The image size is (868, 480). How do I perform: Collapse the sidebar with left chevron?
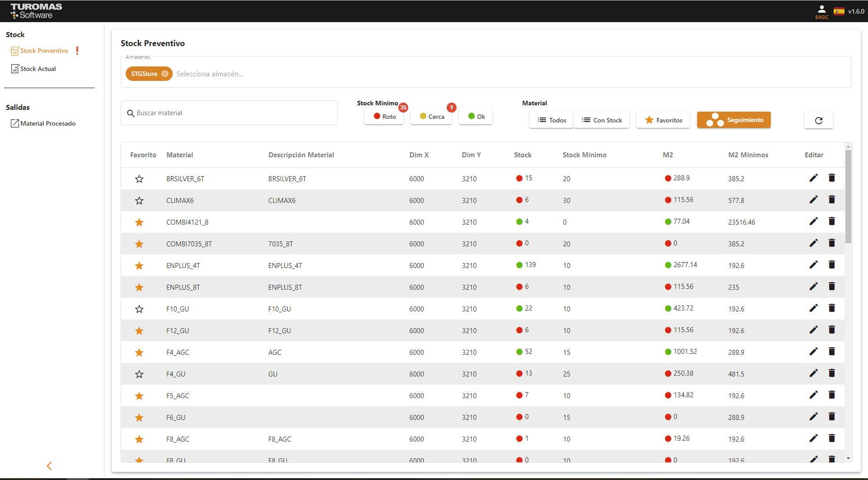[x=49, y=466]
